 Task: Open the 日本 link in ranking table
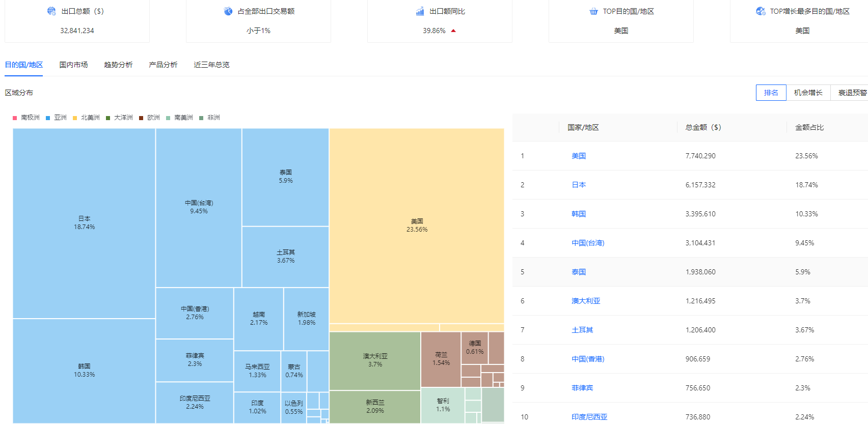click(579, 185)
